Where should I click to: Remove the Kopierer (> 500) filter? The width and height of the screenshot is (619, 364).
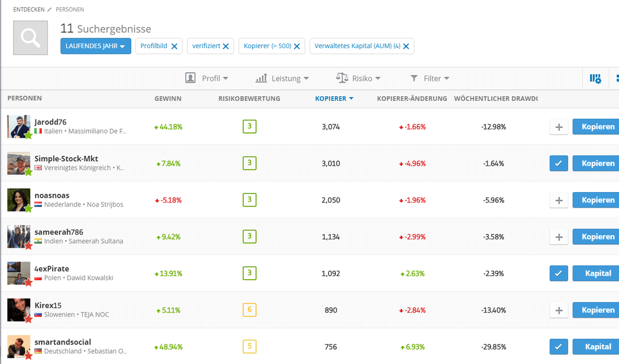pyautogui.click(x=297, y=46)
